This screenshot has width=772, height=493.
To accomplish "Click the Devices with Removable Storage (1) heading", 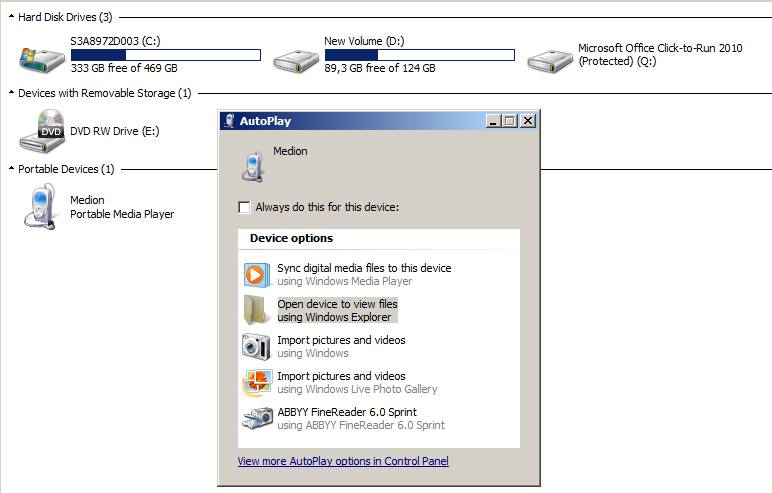I will tap(105, 93).
